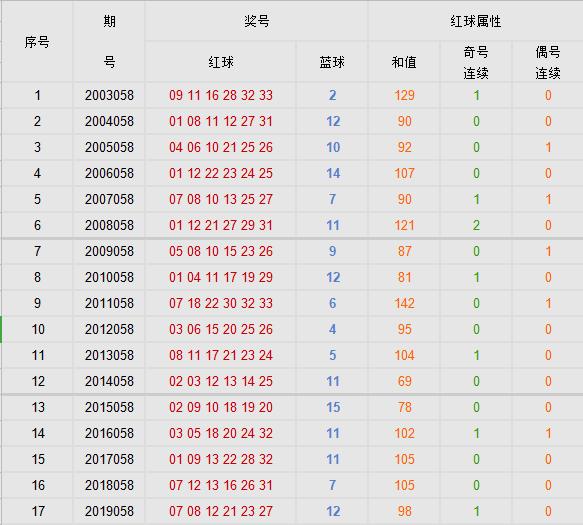Click red balls 07 08 12 21 23 27
Viewport: 583px width, 525px height.
(221, 511)
